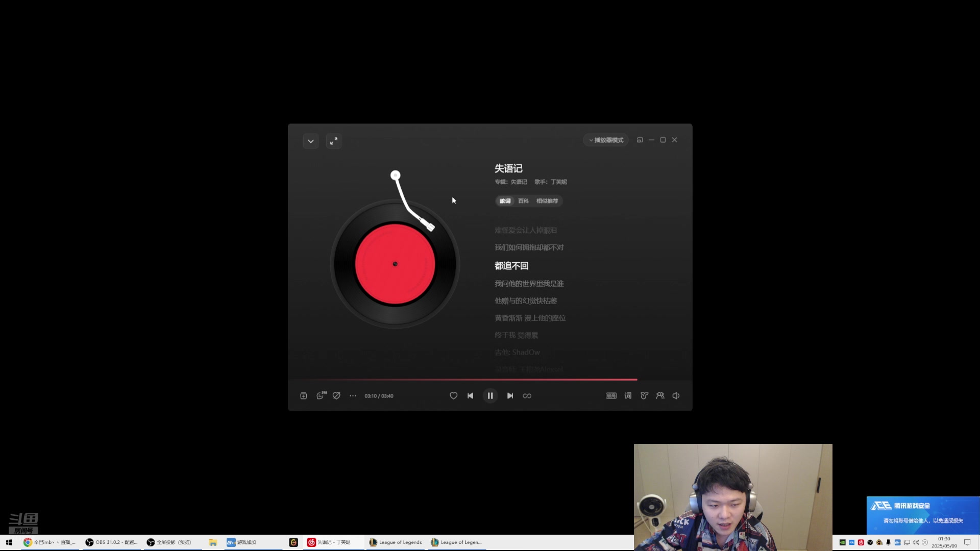Open the OBS tray icon
The image size is (980, 551).
870,542
